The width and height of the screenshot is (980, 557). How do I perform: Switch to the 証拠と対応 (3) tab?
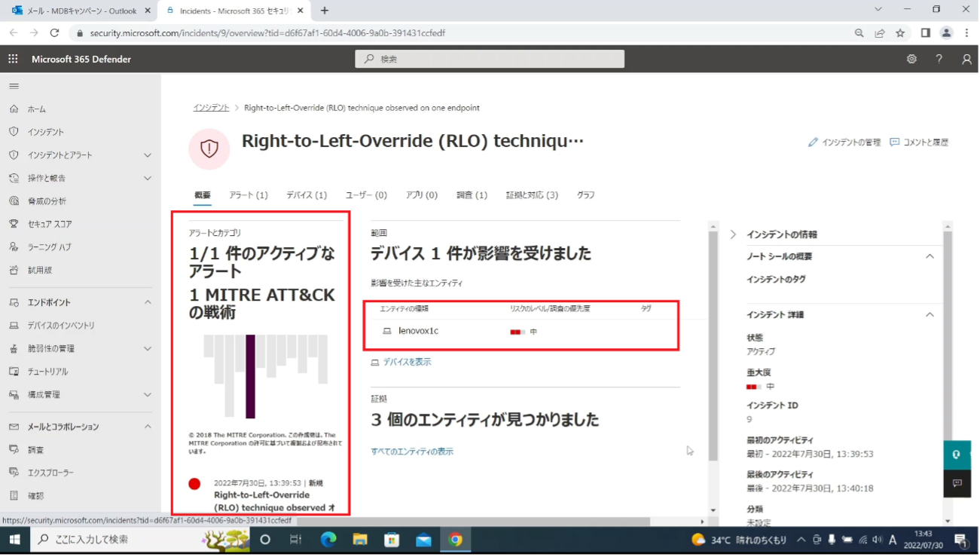[532, 195]
